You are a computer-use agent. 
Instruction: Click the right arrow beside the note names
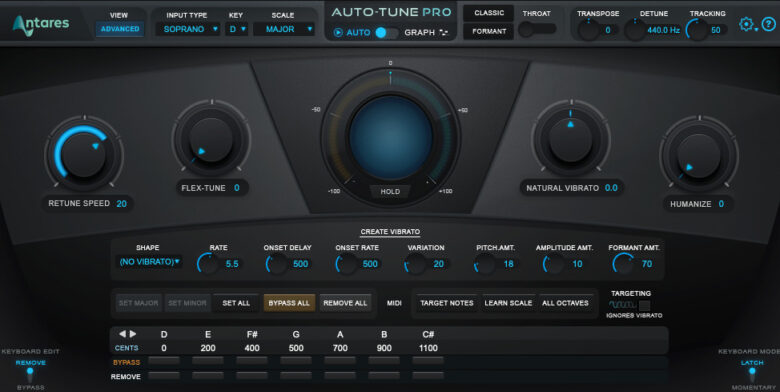click(x=133, y=334)
